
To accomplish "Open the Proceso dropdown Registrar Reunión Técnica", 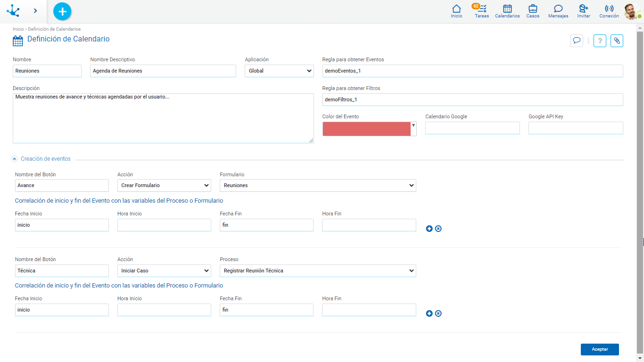I will click(x=318, y=271).
